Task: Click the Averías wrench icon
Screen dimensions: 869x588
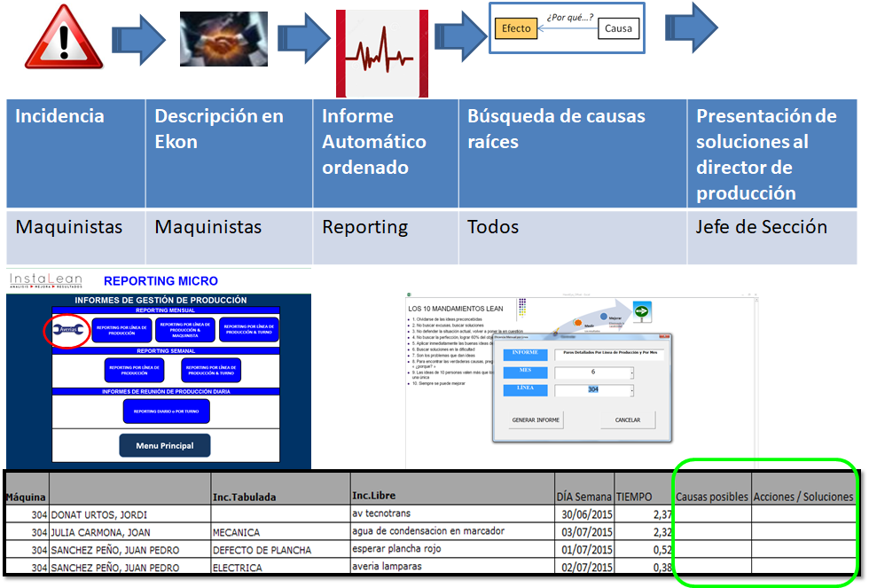Action: pyautogui.click(x=66, y=330)
